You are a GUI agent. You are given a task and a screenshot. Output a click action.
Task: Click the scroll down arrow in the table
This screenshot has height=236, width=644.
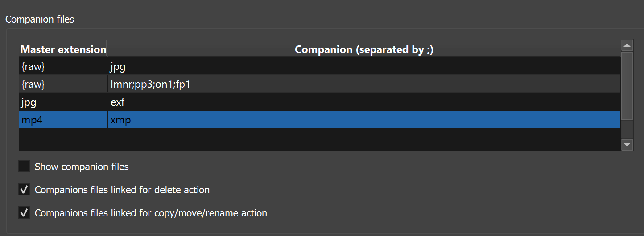pyautogui.click(x=627, y=144)
